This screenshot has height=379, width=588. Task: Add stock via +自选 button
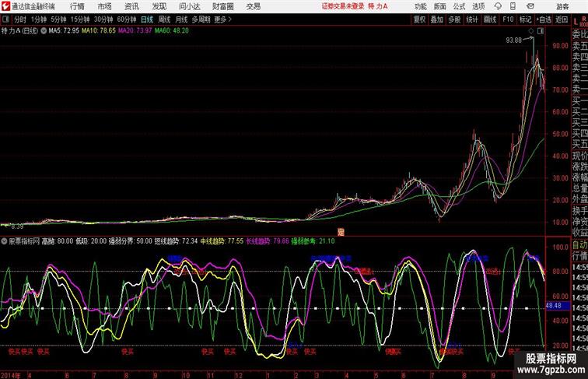click(544, 19)
